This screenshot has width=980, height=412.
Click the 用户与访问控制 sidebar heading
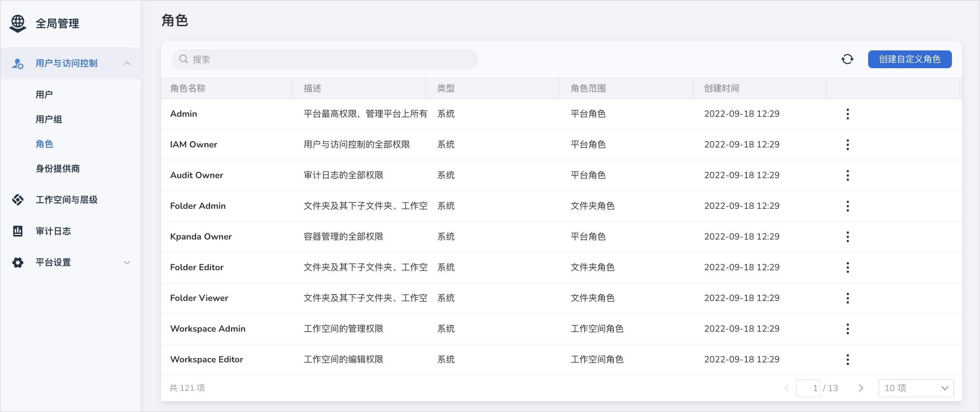(x=67, y=63)
